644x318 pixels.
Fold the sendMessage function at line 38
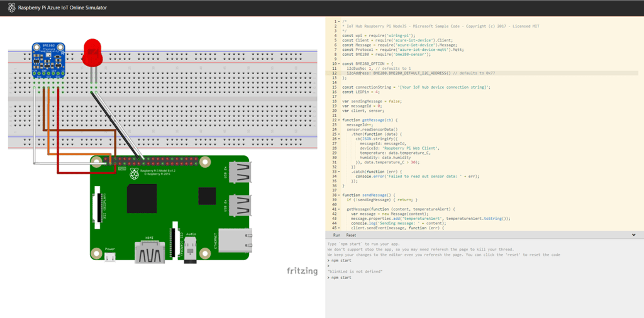[x=339, y=195]
